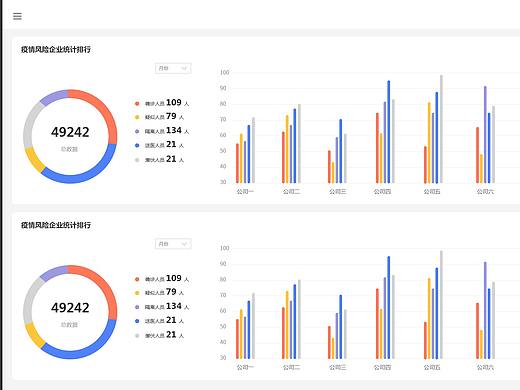Image resolution: width=520 pixels, height=390 pixels.
Task: Click the red segment of the upper donut chart
Action: tap(103, 110)
